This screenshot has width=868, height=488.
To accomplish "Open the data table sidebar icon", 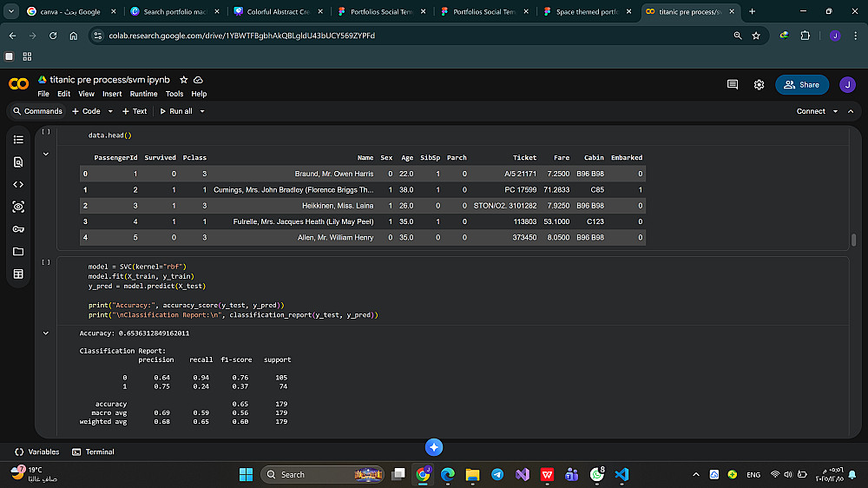I will pos(18,274).
